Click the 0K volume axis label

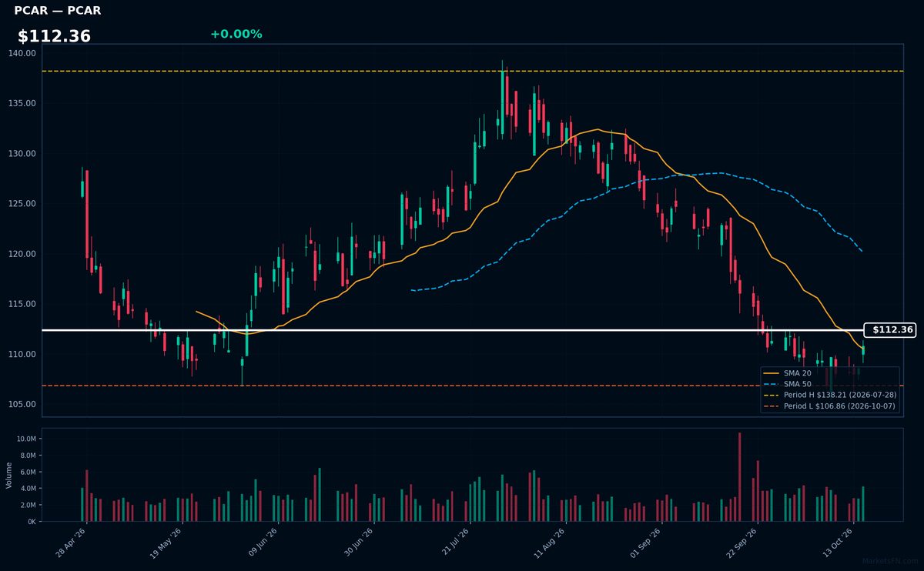coord(32,522)
